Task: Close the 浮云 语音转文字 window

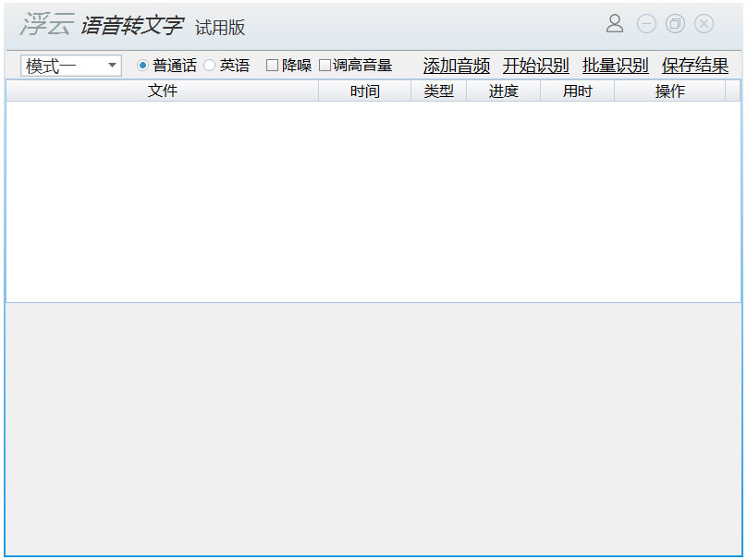Action: click(704, 24)
